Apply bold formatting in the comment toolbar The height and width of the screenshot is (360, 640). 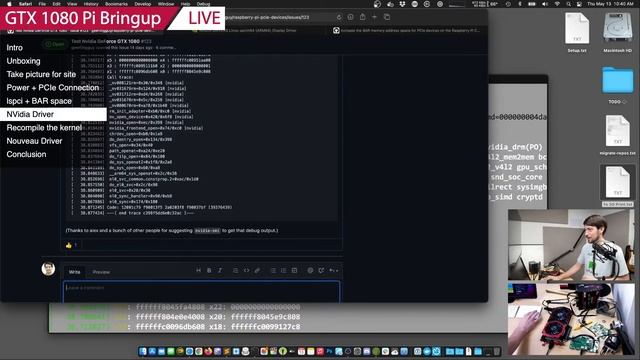pos(209,270)
